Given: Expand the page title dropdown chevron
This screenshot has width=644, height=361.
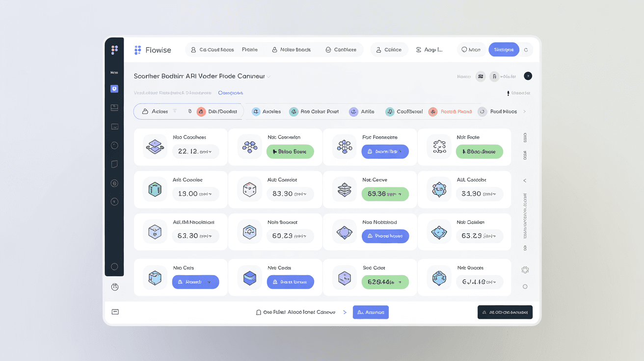Looking at the screenshot, I should click(x=268, y=77).
